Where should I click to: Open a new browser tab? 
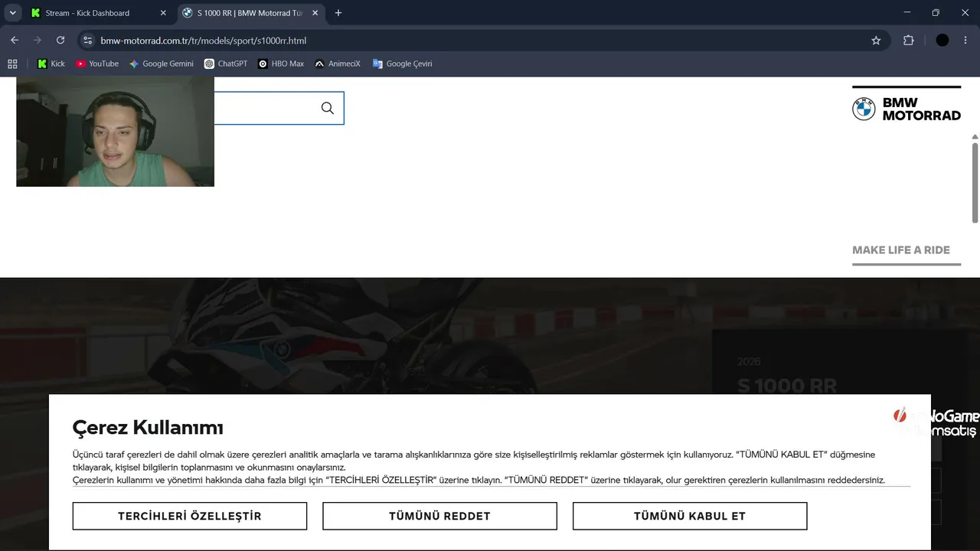[x=338, y=13]
